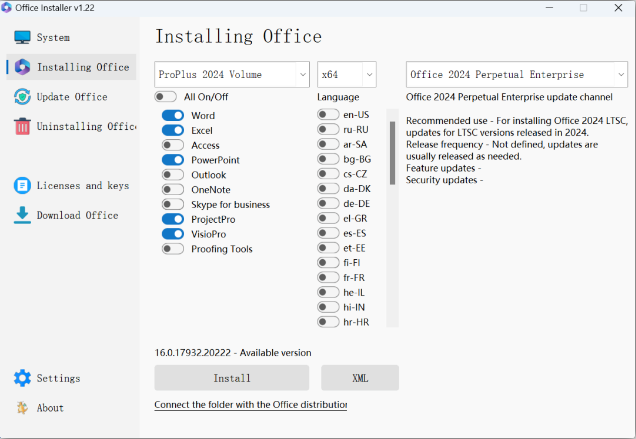Switch the All On/Off toggle
The image size is (636, 439).
[165, 97]
